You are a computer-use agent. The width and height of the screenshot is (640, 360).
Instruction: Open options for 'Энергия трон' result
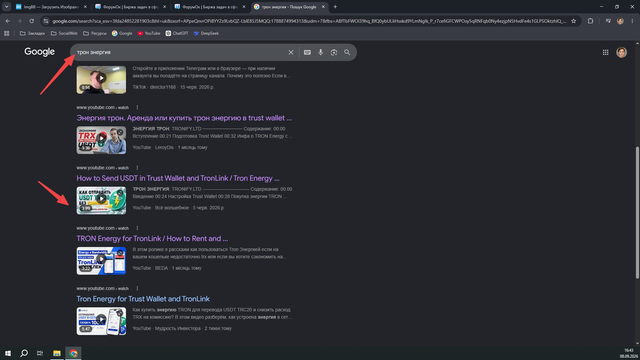point(137,107)
